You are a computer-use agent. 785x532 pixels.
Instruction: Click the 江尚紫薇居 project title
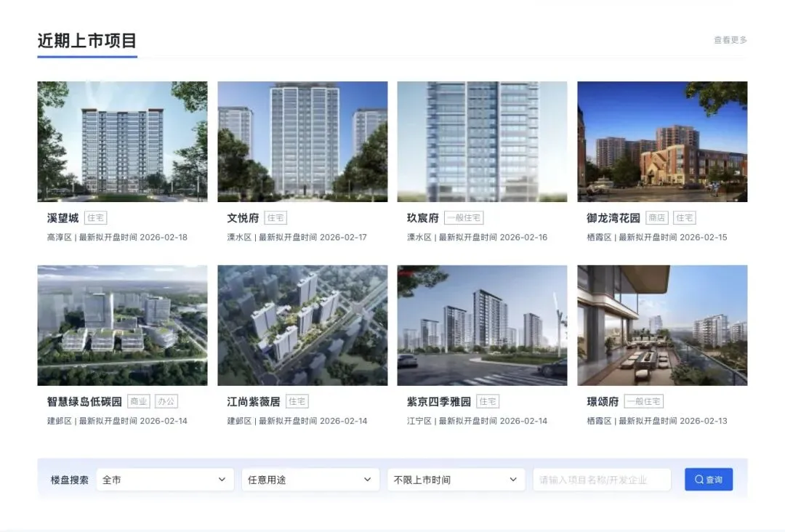(254, 401)
